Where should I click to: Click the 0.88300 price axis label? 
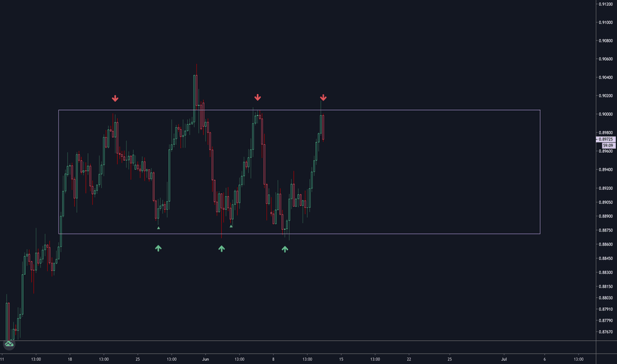tap(606, 272)
